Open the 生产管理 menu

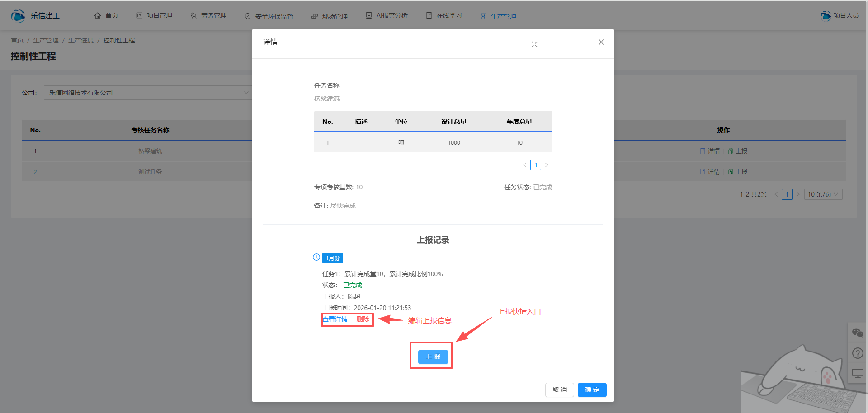click(x=498, y=16)
